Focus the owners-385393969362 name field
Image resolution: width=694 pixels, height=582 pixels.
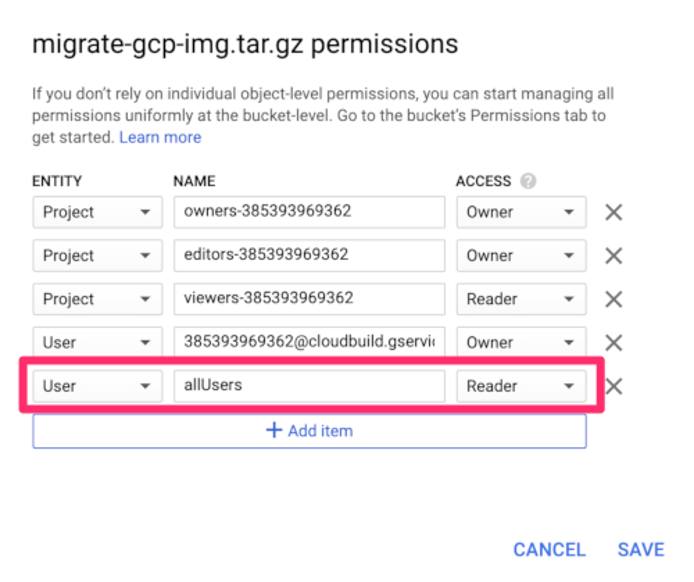pyautogui.click(x=308, y=212)
